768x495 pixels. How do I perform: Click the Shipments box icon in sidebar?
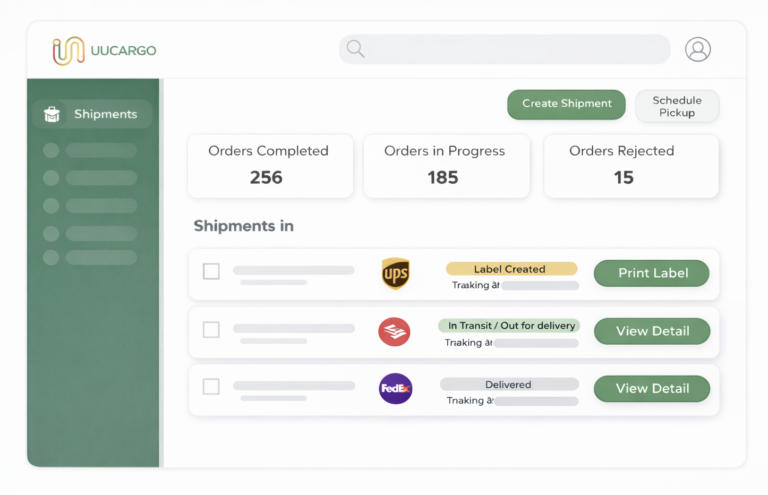(x=52, y=114)
